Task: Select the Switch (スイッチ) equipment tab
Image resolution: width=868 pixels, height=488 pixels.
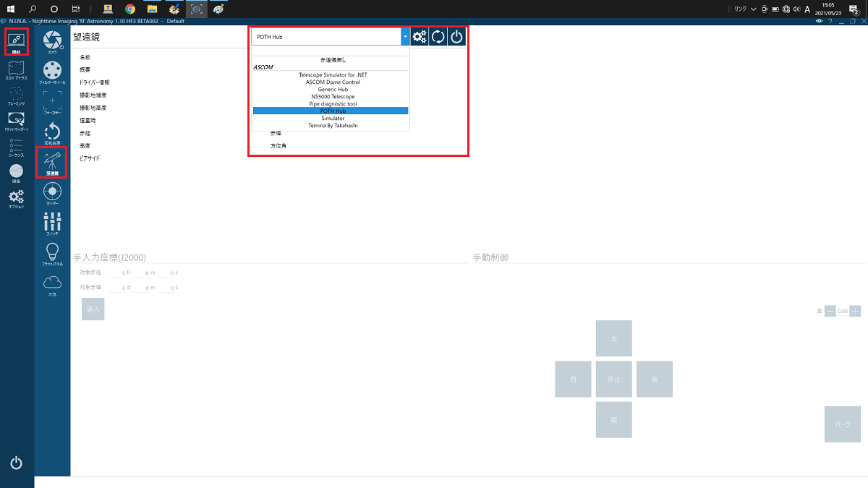Action: point(52,224)
